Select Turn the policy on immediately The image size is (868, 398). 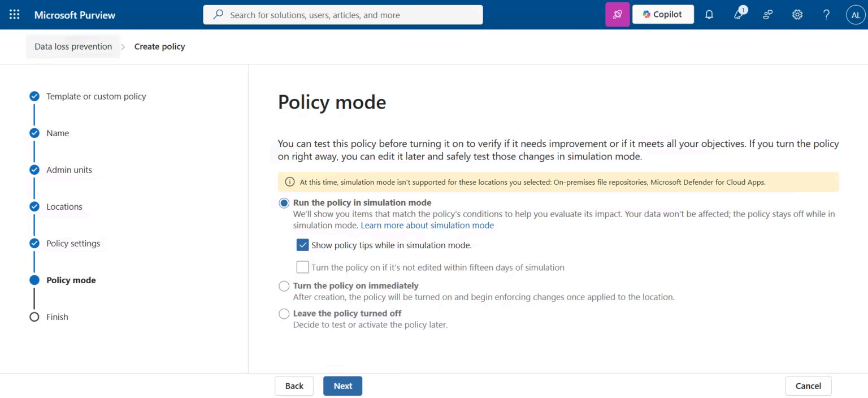point(284,286)
